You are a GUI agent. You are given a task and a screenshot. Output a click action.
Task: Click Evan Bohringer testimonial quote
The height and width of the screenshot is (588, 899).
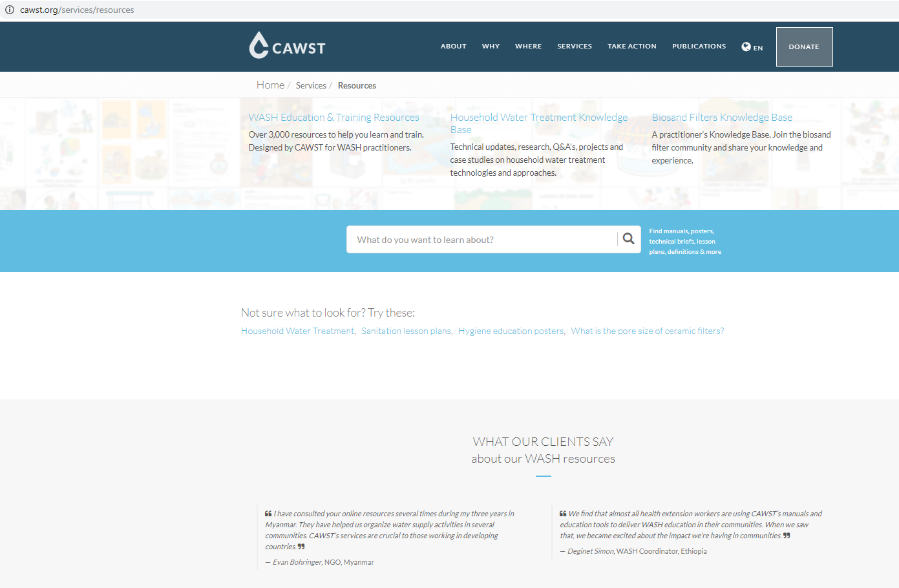tap(390, 530)
